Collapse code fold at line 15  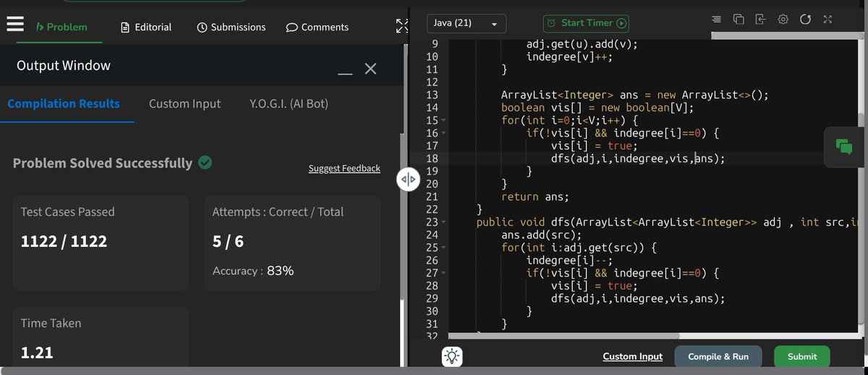443,121
